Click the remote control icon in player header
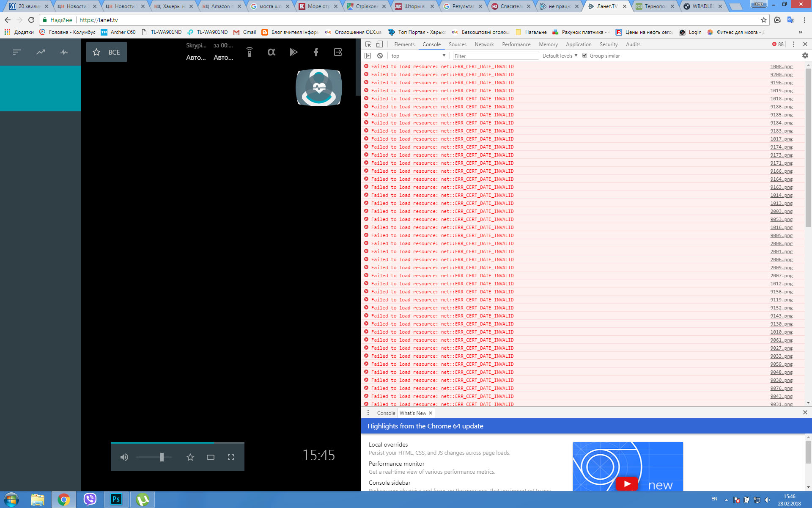The image size is (812, 508). coord(250,52)
